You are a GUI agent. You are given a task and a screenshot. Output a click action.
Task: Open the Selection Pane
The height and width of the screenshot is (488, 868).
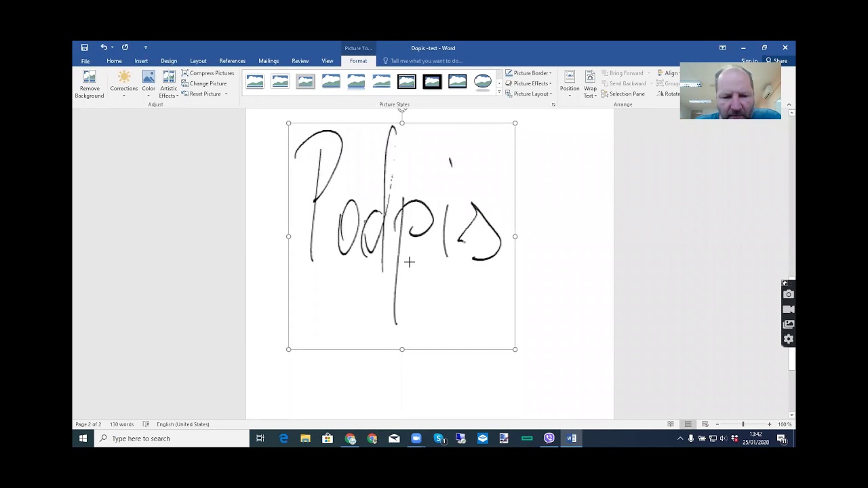[x=623, y=94]
